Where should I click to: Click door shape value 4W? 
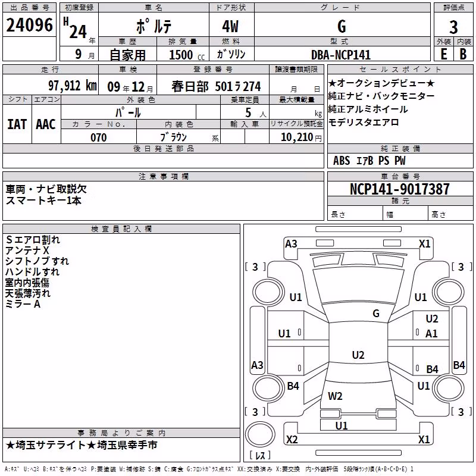tap(231, 26)
